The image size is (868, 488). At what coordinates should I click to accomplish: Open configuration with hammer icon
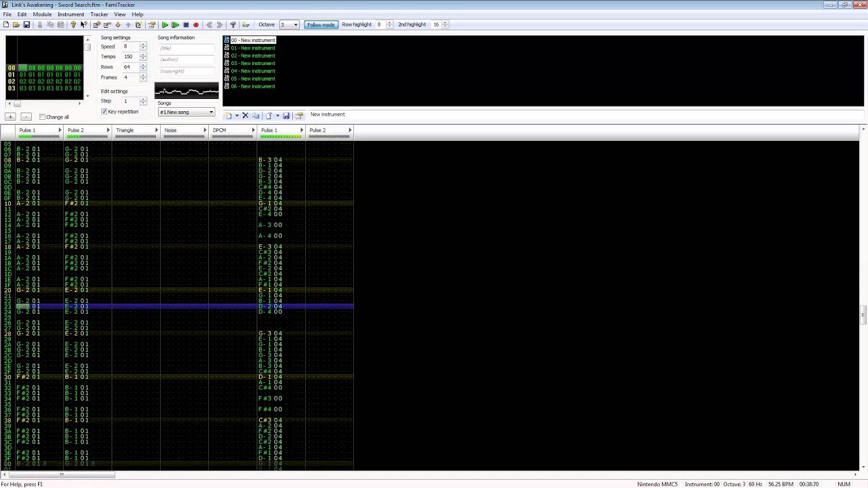click(x=233, y=24)
